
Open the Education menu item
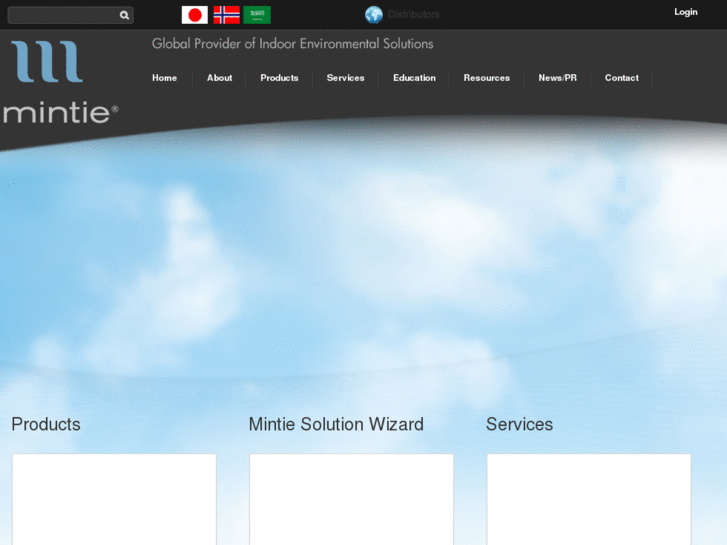tap(415, 78)
